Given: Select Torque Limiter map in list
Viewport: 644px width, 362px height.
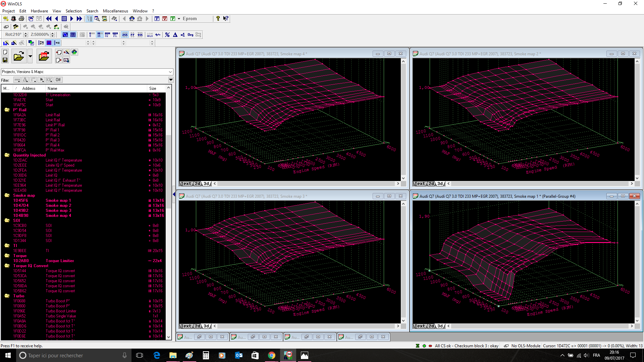Looking at the screenshot, I should pyautogui.click(x=60, y=261).
